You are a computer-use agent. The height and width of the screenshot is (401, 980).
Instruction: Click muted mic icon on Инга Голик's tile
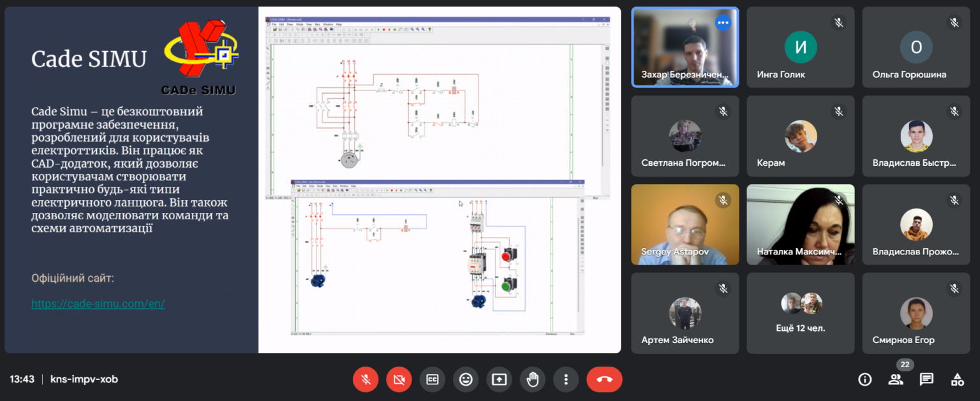[838, 22]
